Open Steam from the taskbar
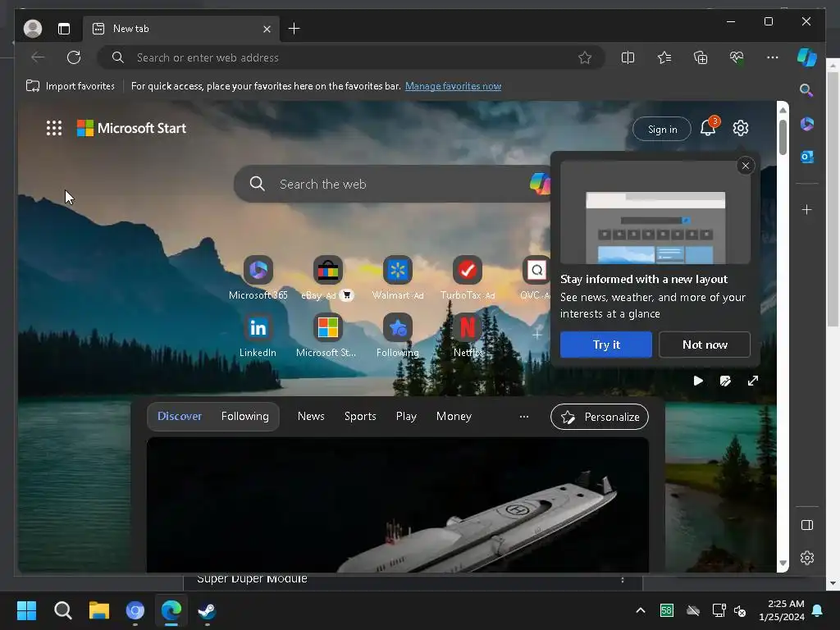 [208, 610]
